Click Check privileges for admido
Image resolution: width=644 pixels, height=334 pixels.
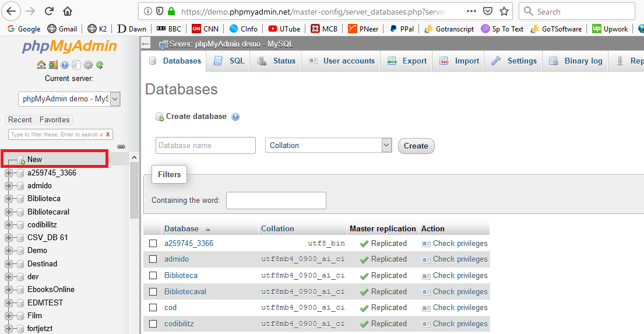pos(460,259)
